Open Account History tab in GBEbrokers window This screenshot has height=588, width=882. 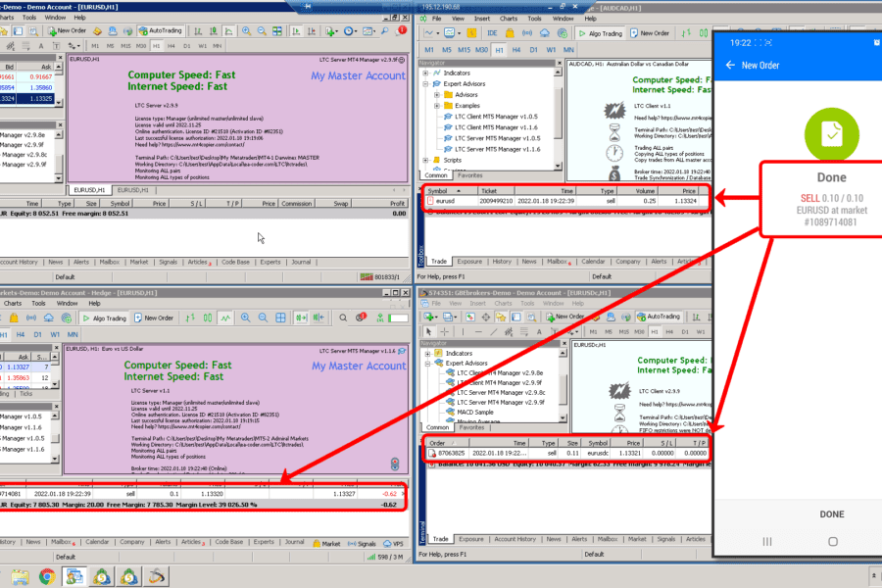515,539
